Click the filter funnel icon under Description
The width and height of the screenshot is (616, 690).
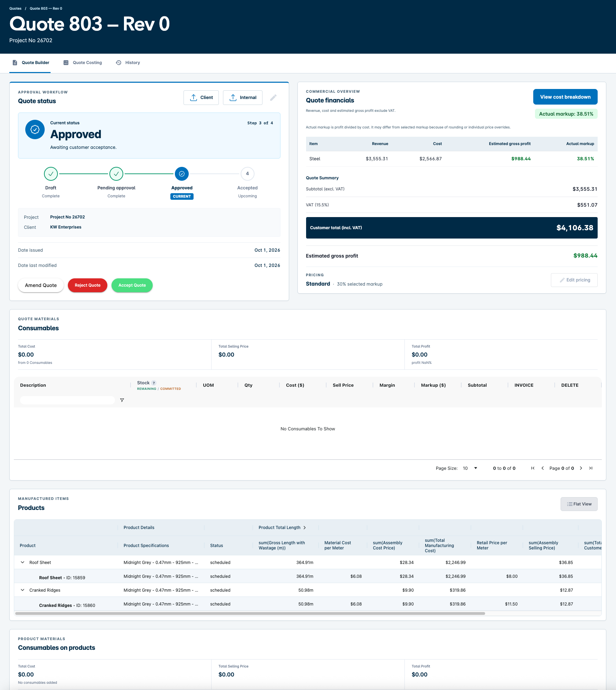tap(122, 400)
